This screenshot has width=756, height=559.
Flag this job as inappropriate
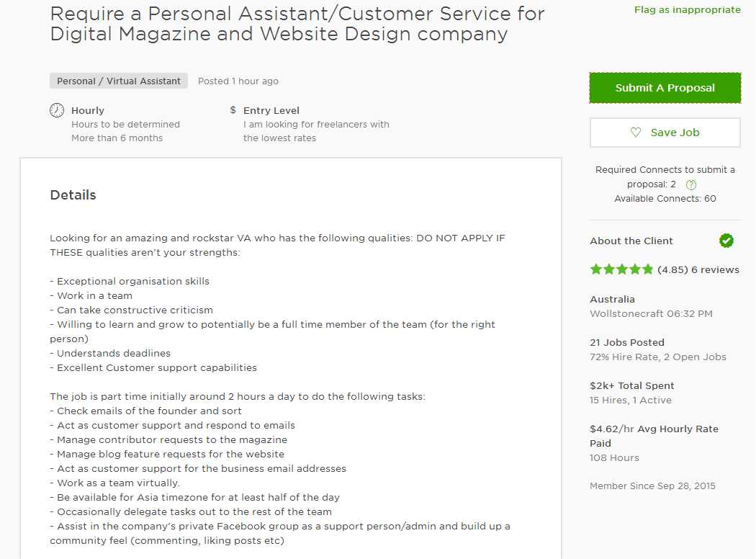pyautogui.click(x=687, y=9)
